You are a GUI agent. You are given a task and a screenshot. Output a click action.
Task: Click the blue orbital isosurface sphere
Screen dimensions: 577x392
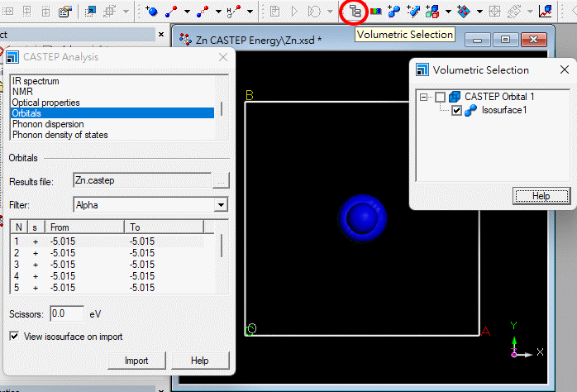click(363, 217)
